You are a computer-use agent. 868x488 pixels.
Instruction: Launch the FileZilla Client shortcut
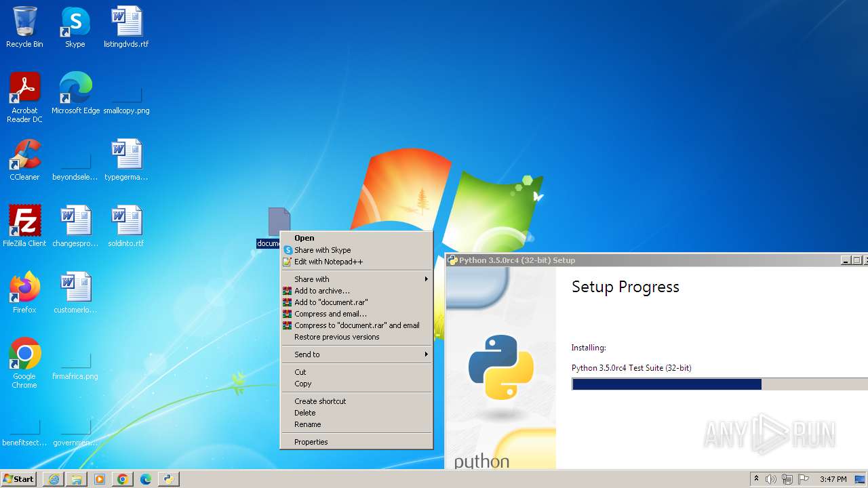point(24,226)
